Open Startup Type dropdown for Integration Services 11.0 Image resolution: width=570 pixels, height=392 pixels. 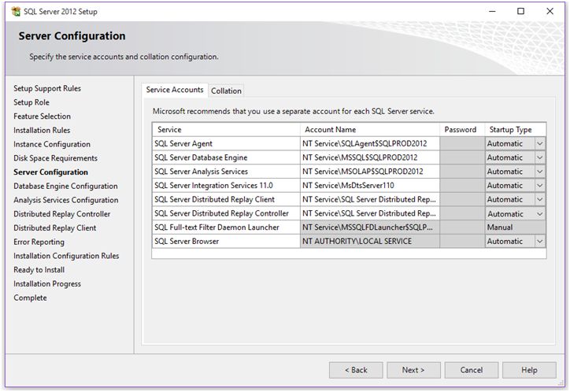tap(540, 185)
